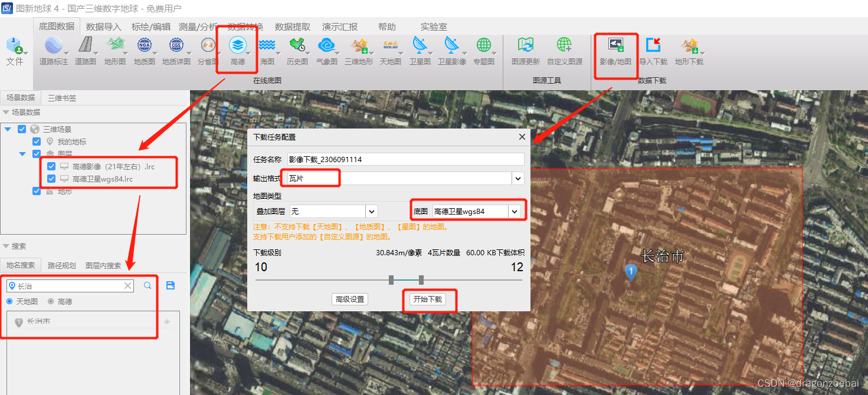
Task: Open the 实验室 lab tab
Action: 434,27
